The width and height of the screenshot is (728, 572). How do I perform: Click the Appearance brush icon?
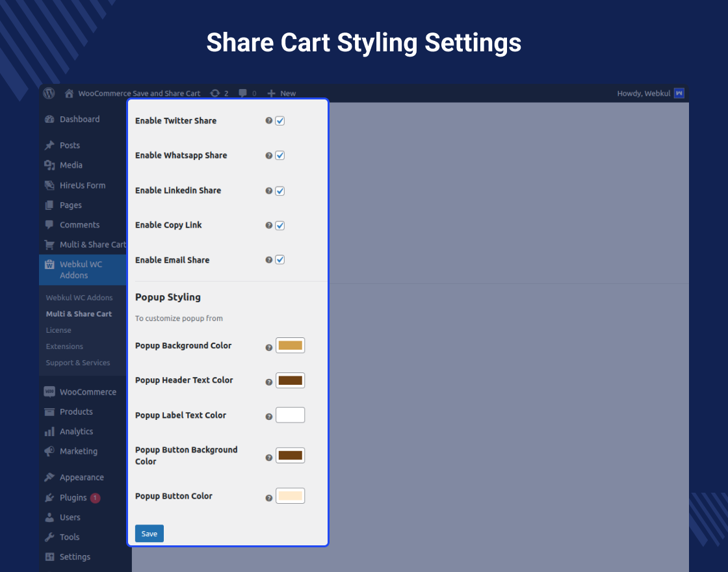click(49, 477)
